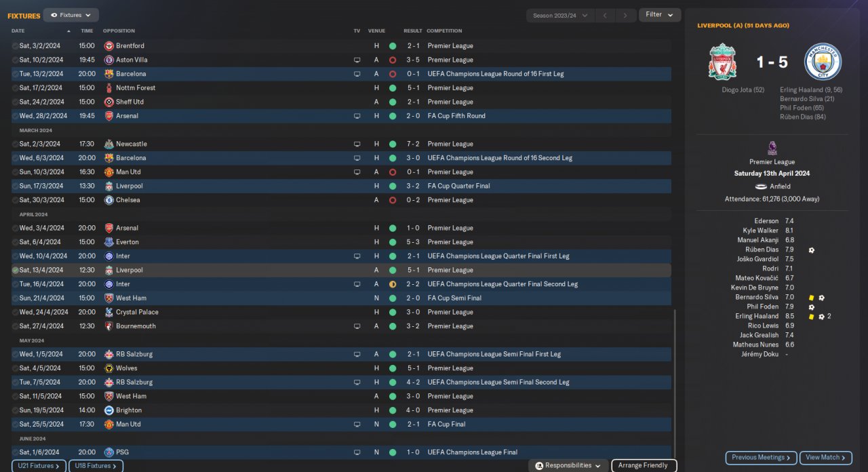Click the Premier League logo in match panel
The height and width of the screenshot is (472, 868).
772,148
